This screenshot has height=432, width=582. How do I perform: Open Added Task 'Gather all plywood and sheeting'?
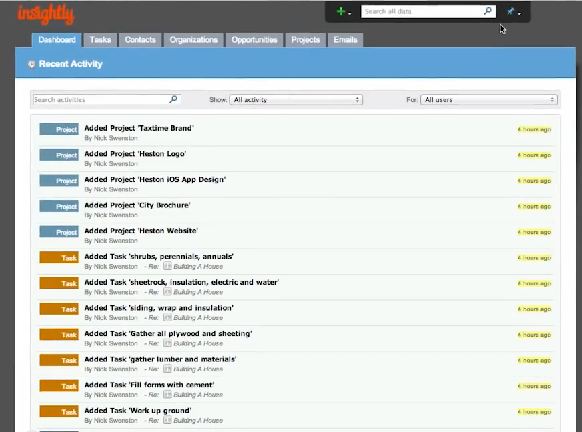point(168,333)
